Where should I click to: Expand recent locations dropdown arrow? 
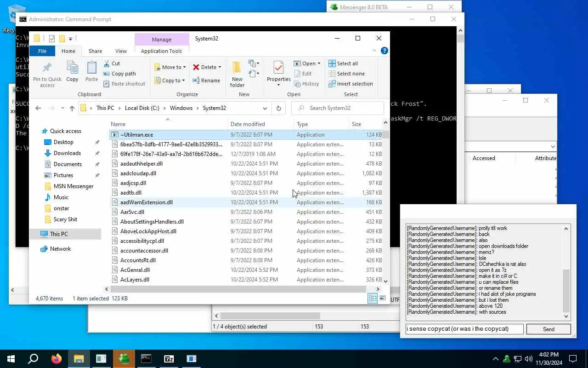62,108
